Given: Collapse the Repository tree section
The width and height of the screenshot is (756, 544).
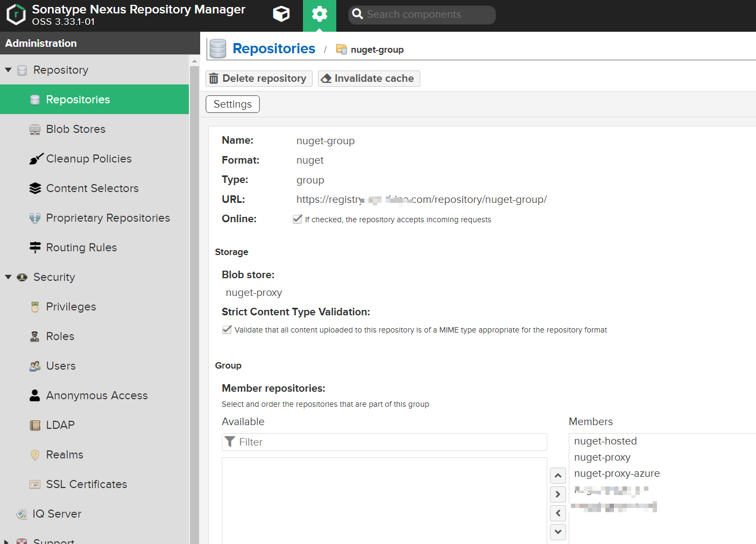Looking at the screenshot, I should click(8, 70).
